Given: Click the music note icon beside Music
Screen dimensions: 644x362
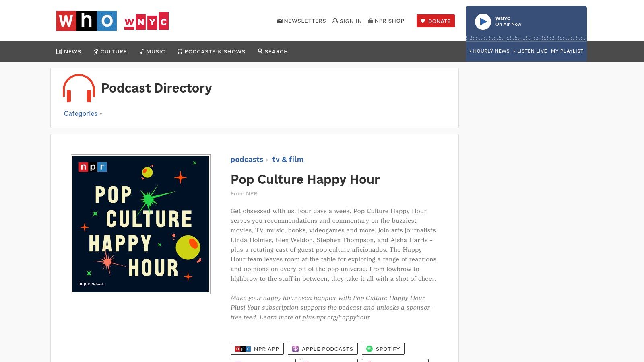Looking at the screenshot, I should click(142, 51).
